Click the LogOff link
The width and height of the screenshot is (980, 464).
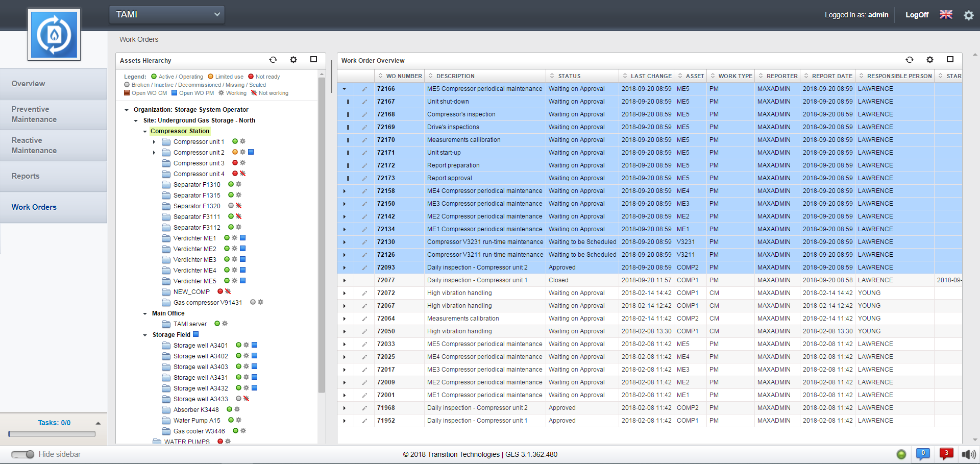[x=917, y=15]
